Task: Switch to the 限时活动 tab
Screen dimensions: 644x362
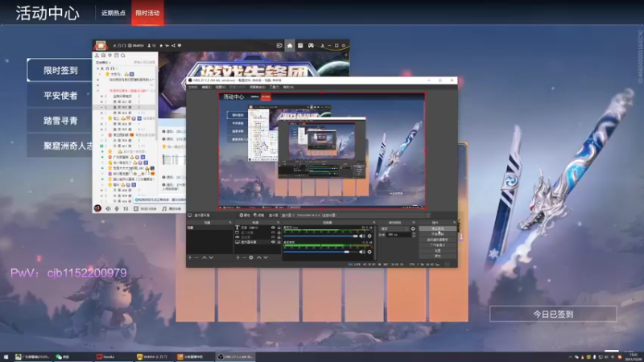Action: pyautogui.click(x=147, y=13)
